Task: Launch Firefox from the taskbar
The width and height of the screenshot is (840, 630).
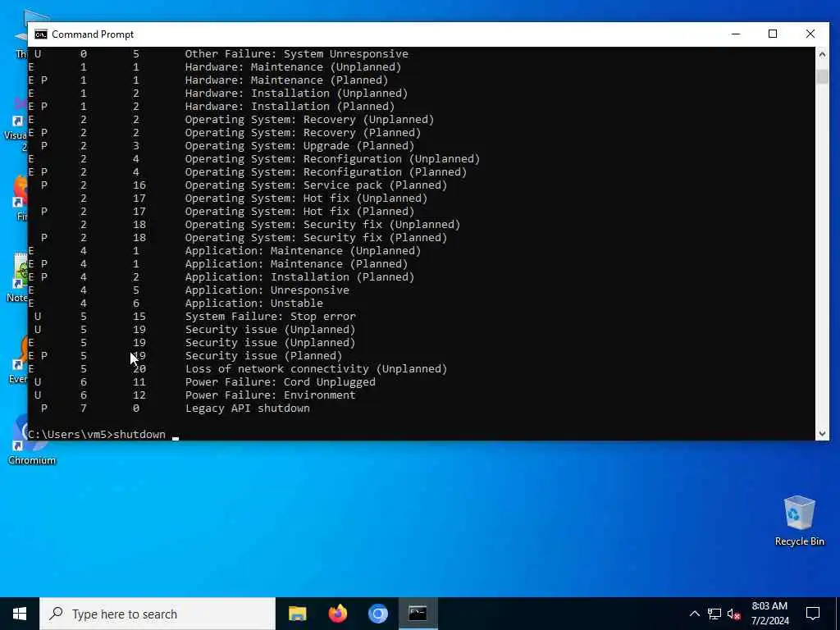Action: click(x=337, y=614)
